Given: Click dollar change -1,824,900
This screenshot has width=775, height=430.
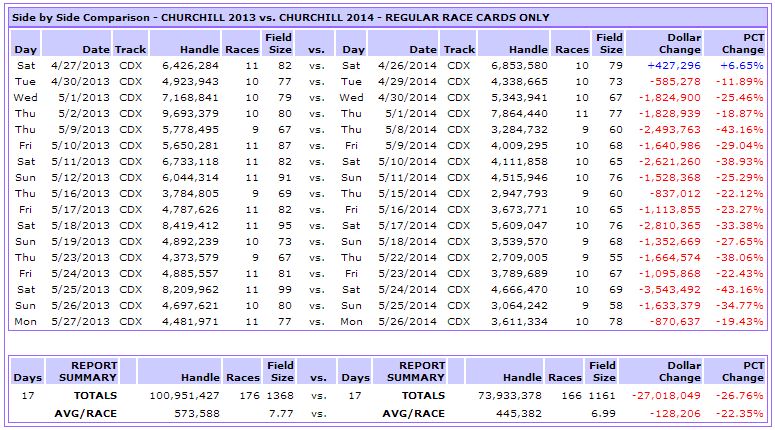Looking at the screenshot, I should tap(670, 98).
